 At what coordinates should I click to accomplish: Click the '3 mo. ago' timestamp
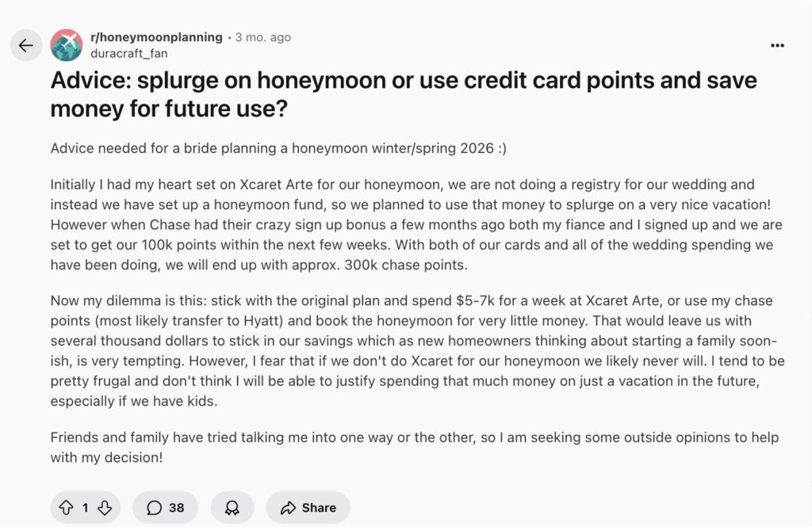click(263, 37)
